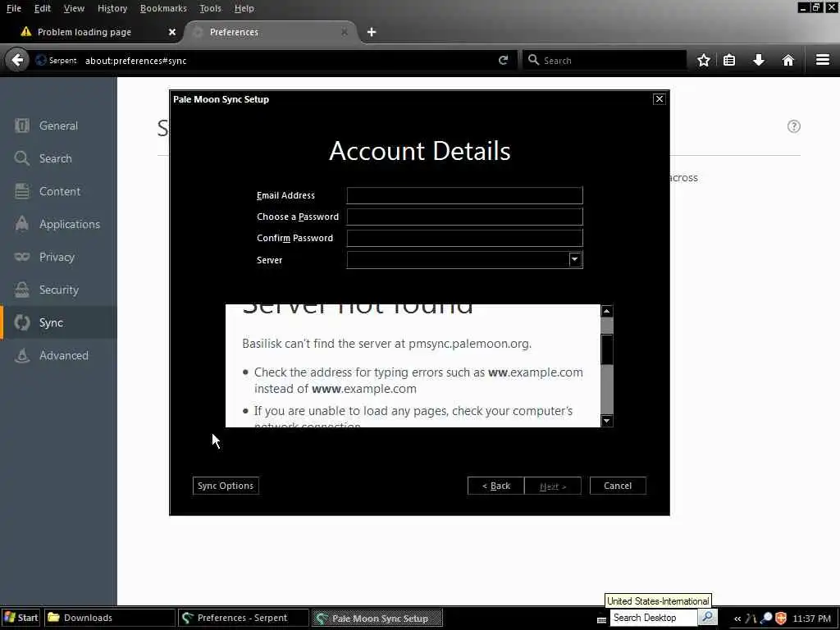The height and width of the screenshot is (630, 840).
Task: Open Privacy preferences category
Action: point(58,257)
